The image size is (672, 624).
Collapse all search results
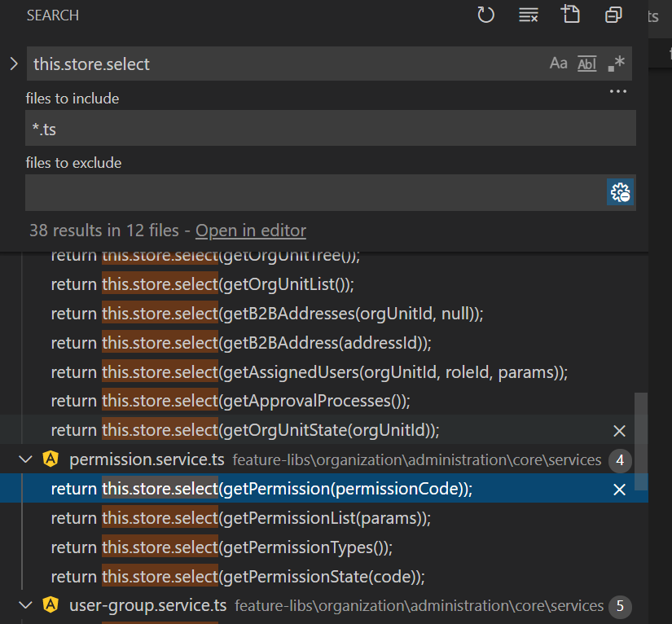pos(613,15)
